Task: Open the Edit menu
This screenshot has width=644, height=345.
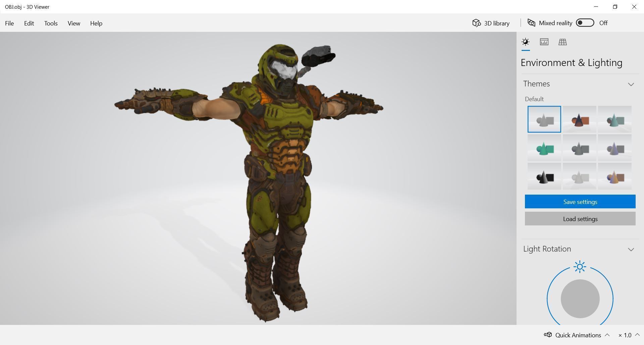Action: [x=29, y=23]
